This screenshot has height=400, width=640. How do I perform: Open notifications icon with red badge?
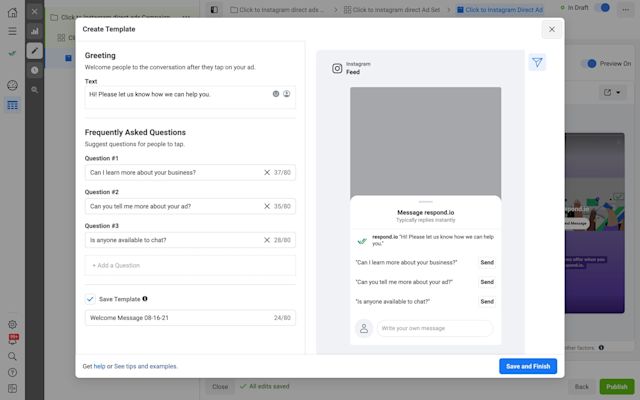point(13,339)
